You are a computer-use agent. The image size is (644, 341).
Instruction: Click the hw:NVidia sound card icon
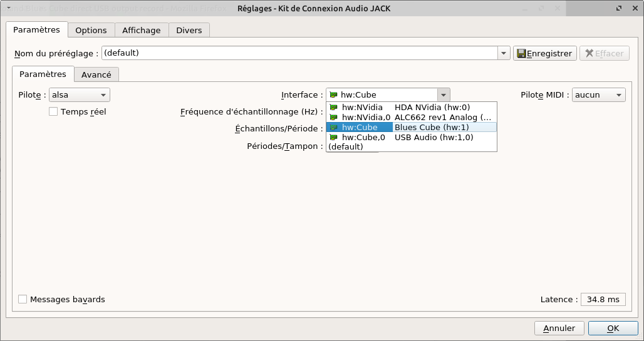[x=333, y=108]
